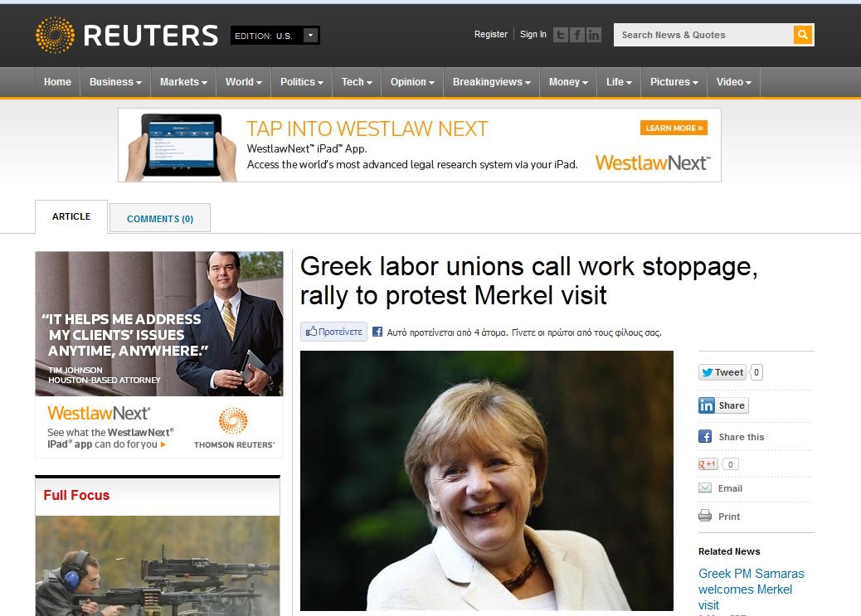Expand the Business menu

click(x=115, y=82)
